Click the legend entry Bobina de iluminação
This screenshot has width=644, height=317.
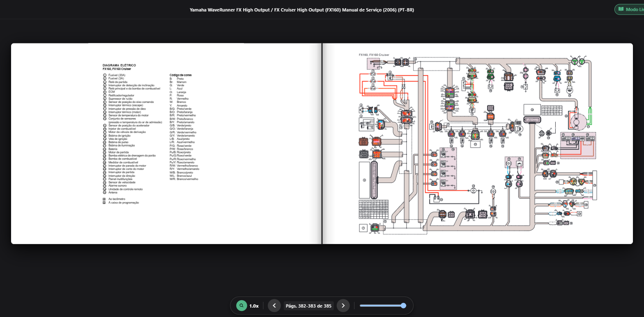[122, 145]
